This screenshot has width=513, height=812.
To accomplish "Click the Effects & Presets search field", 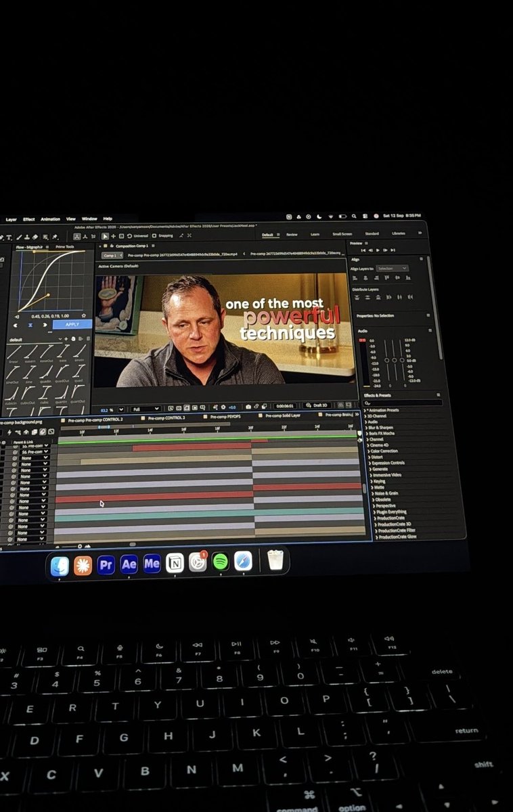I will [x=403, y=403].
